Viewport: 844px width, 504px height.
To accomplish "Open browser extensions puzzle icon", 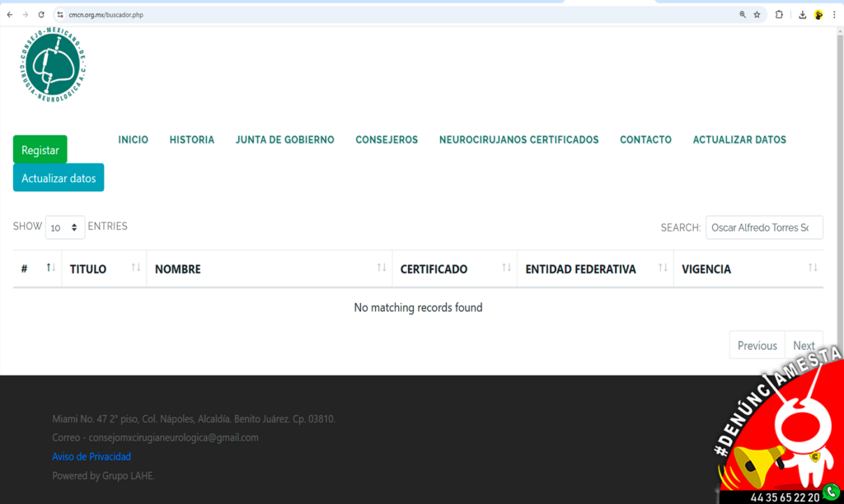I will coord(779,15).
